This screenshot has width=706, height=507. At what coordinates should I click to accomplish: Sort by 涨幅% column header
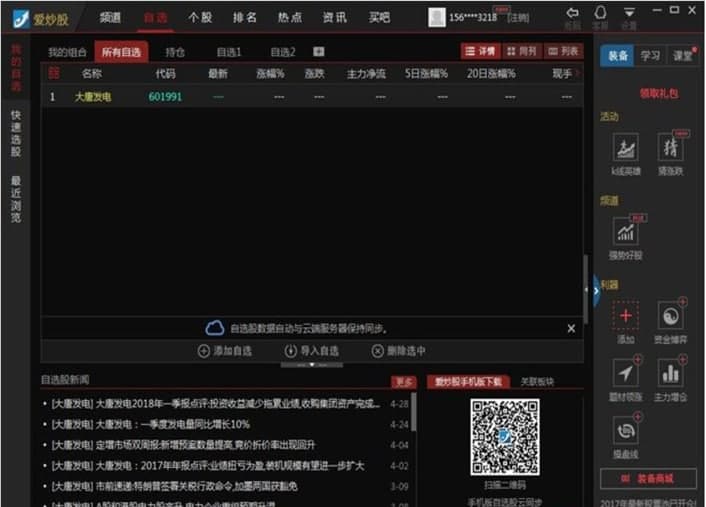[270, 73]
